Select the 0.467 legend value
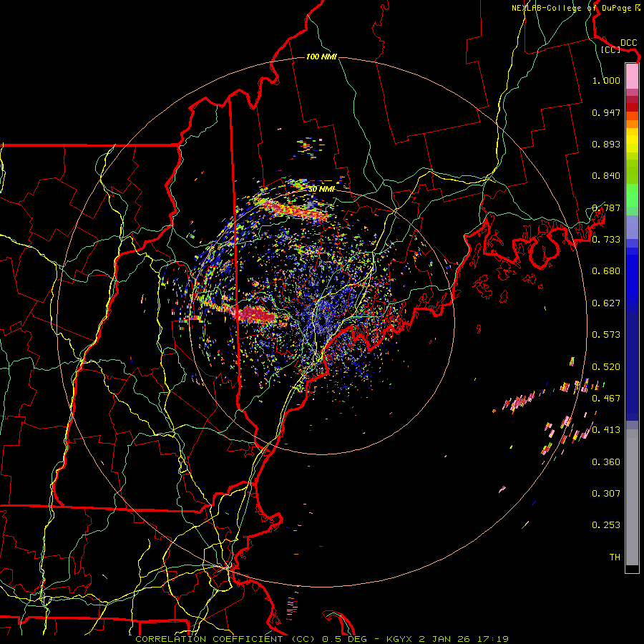644x644 pixels. coord(606,399)
